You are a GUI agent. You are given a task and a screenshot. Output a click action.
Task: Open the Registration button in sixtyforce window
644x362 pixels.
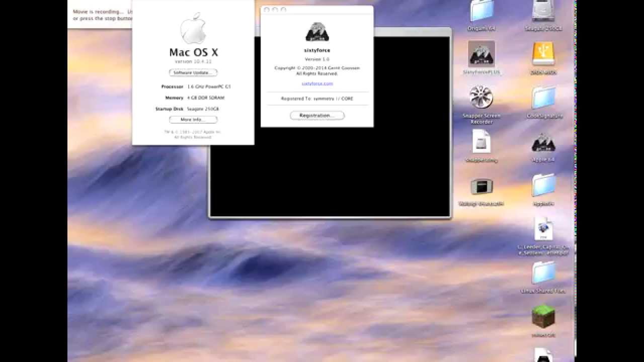(317, 116)
